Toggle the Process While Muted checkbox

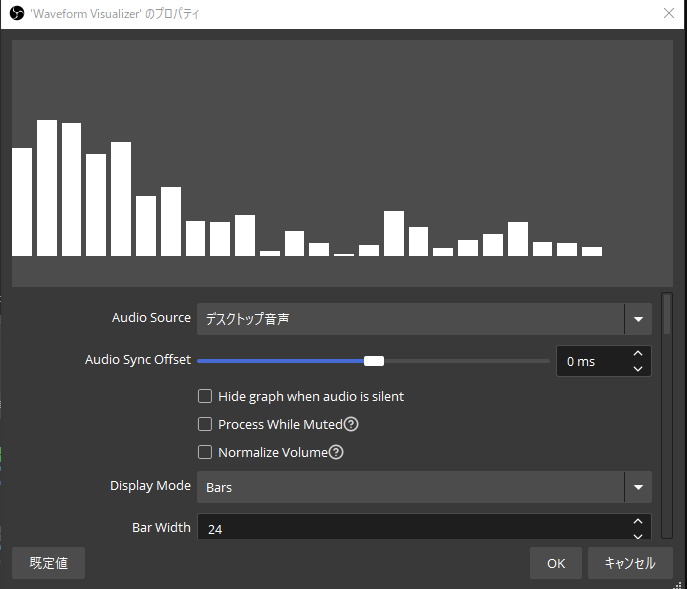[205, 424]
